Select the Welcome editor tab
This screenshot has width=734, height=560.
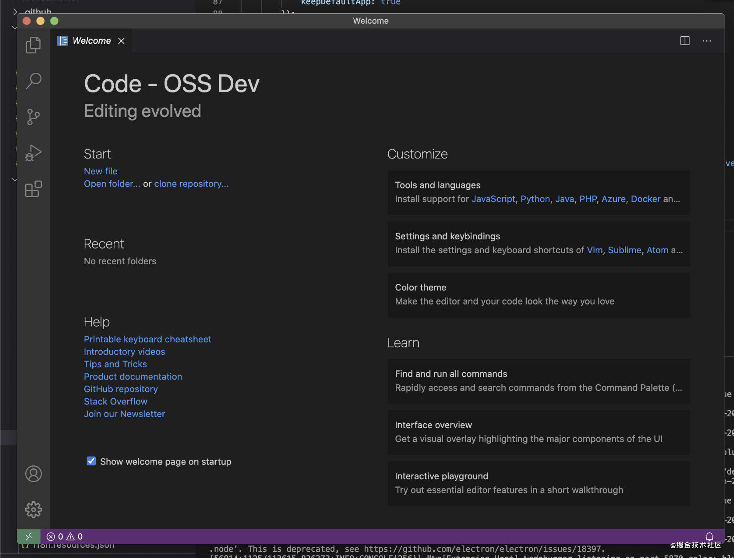[x=91, y=41]
